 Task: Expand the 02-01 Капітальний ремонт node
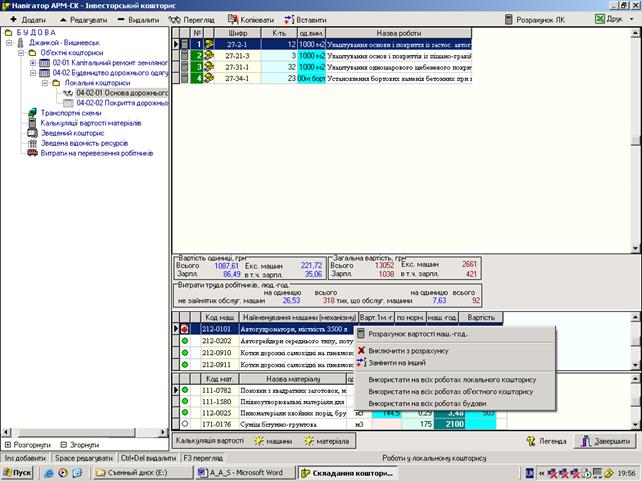click(x=32, y=63)
